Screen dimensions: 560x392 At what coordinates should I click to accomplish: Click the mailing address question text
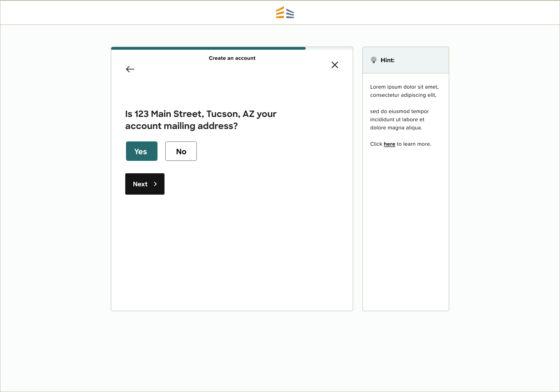[x=201, y=120]
